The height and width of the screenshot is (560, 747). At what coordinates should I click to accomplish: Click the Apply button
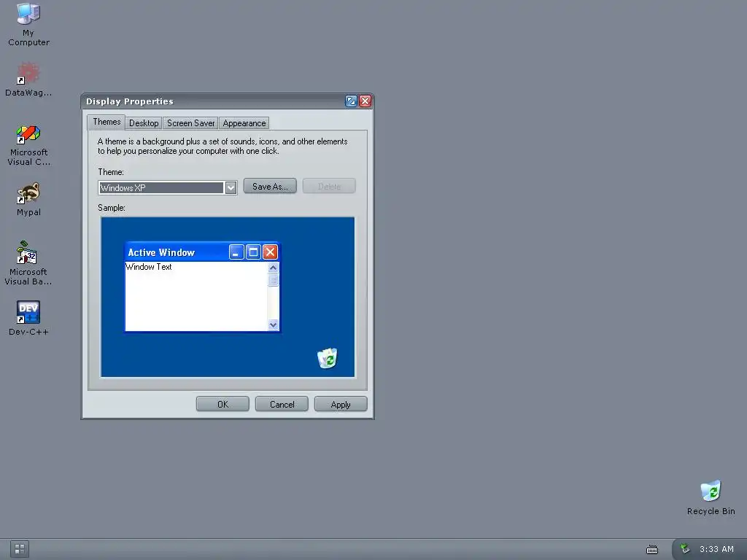click(x=341, y=404)
